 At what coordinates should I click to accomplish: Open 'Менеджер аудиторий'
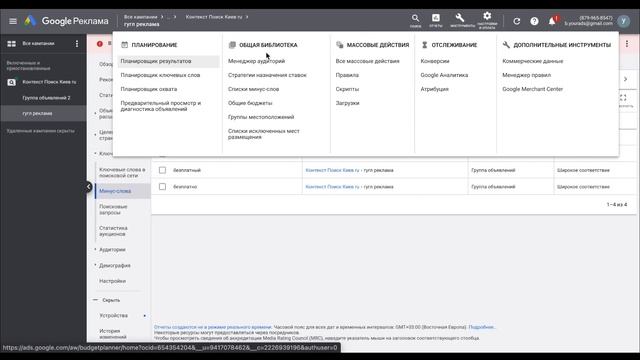[x=256, y=61]
